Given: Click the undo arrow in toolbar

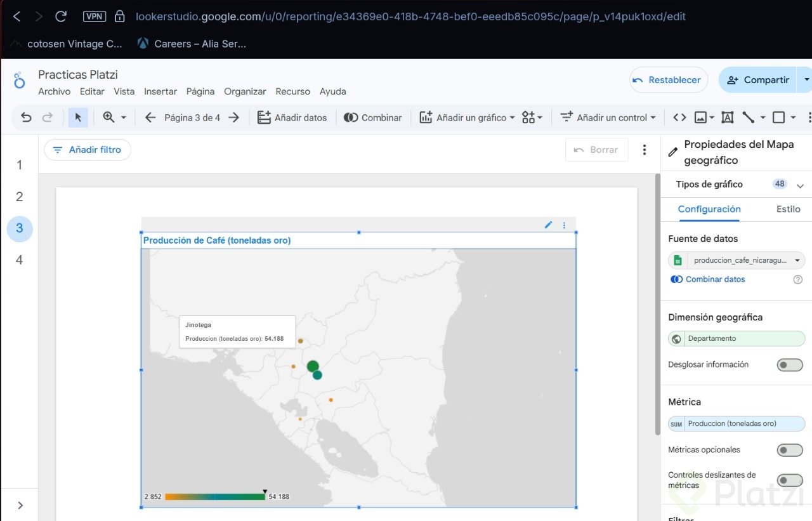Looking at the screenshot, I should click(x=26, y=117).
